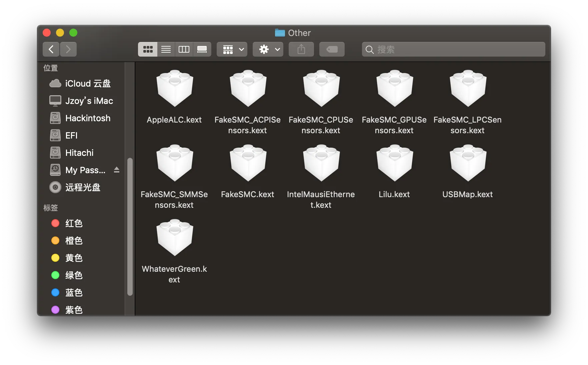Click the Edit Tags toolbar icon

click(332, 49)
